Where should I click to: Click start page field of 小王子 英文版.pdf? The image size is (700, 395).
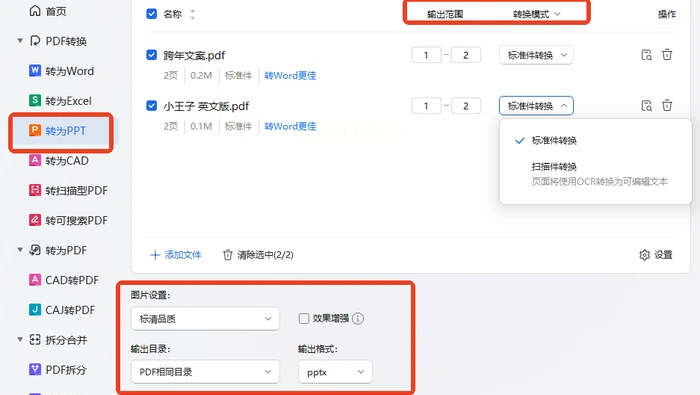[x=426, y=106]
